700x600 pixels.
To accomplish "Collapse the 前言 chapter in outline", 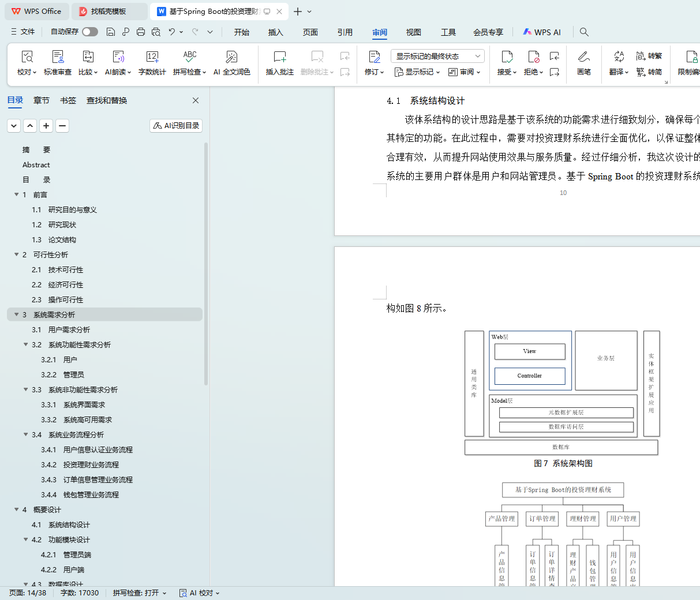I will [x=17, y=194].
